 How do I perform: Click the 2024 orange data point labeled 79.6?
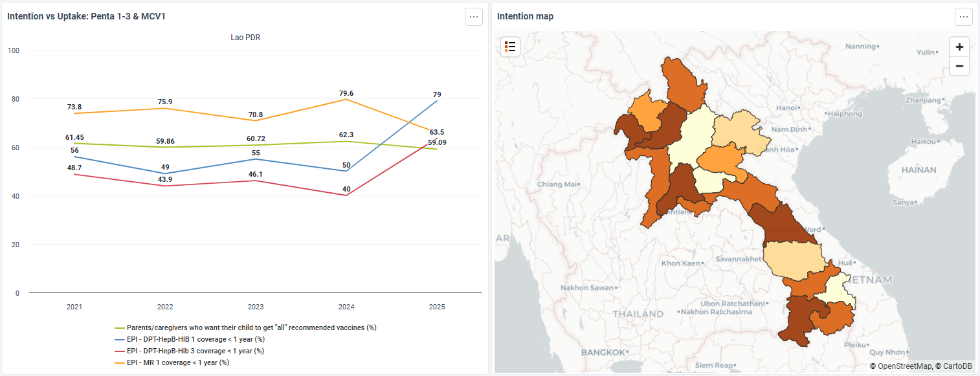[x=346, y=99]
